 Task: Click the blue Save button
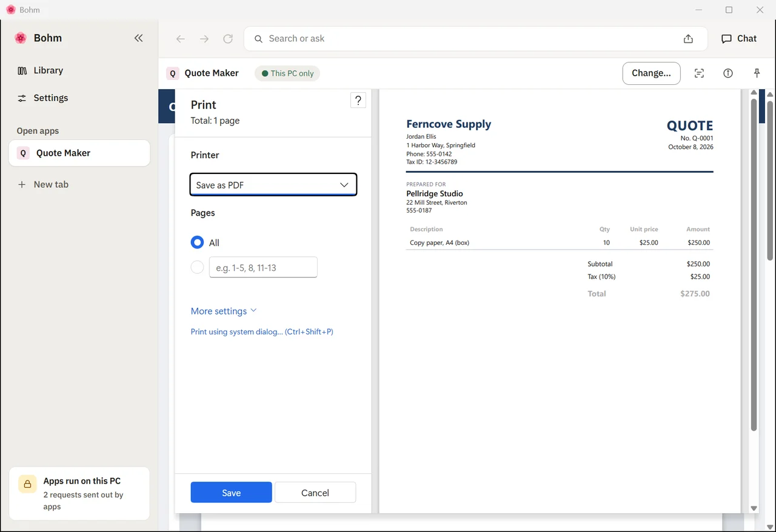[x=231, y=493]
